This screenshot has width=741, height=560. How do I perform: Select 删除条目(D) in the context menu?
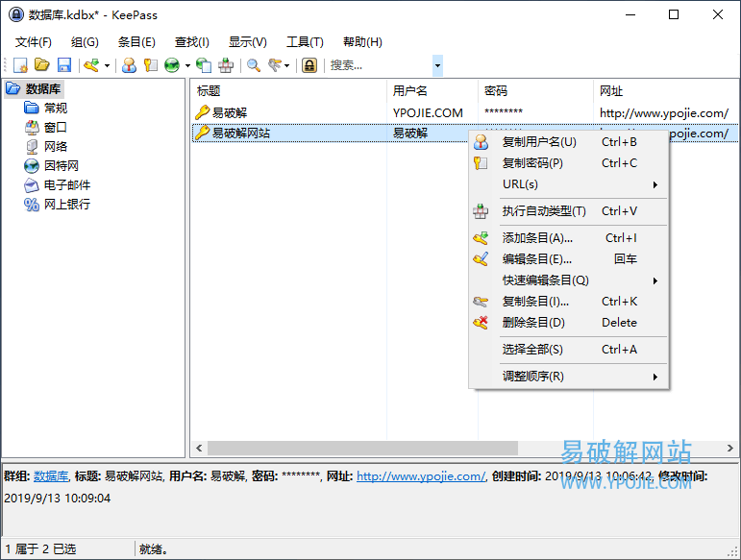[533, 323]
